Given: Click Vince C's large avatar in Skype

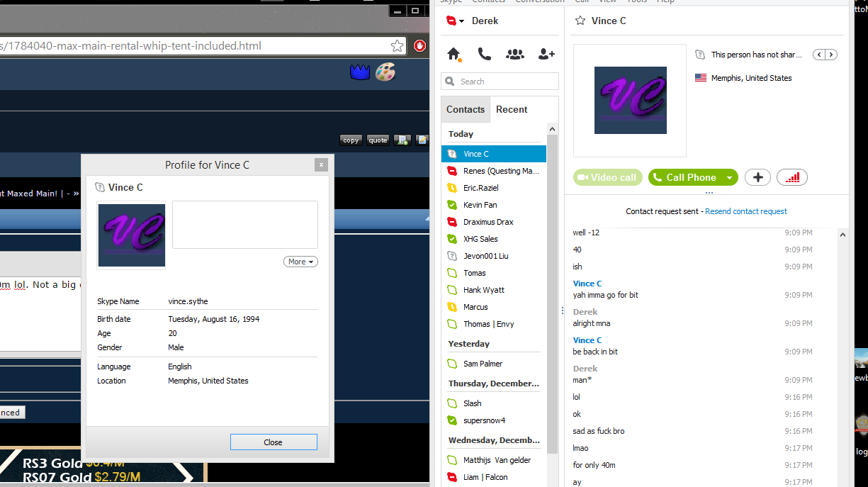Looking at the screenshot, I should tap(630, 101).
